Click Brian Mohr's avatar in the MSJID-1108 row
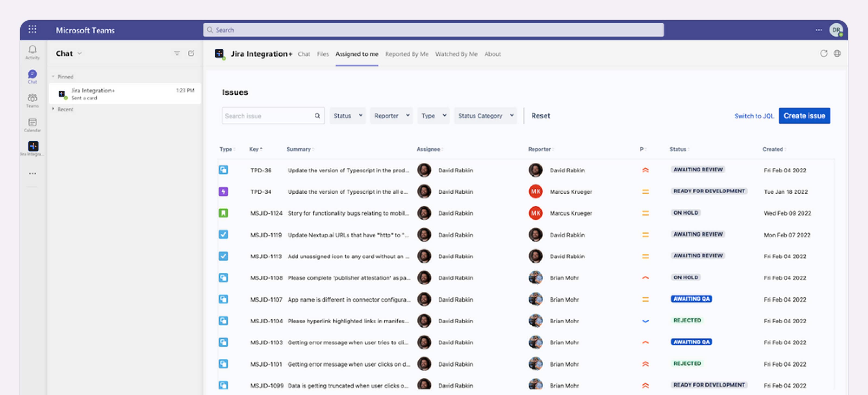The image size is (868, 395). 535,278
